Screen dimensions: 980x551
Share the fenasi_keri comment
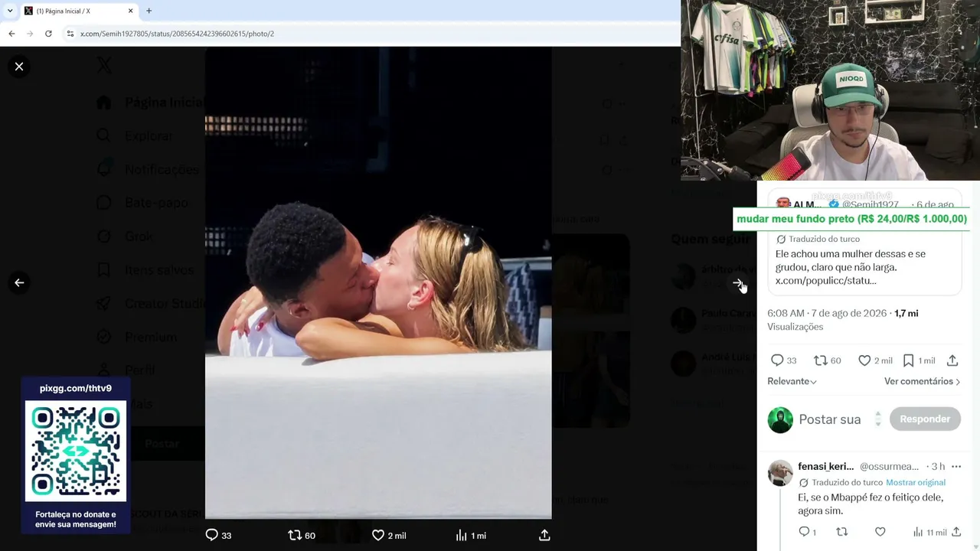pos(956,532)
